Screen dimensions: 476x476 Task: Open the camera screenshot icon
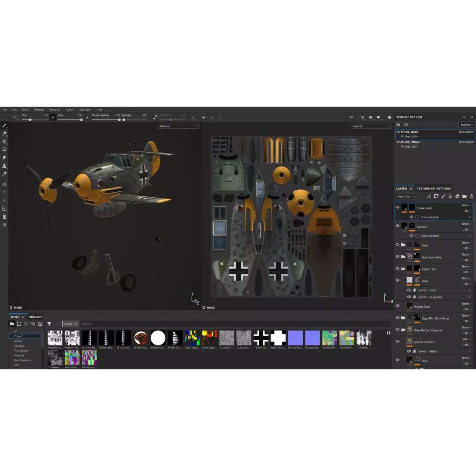(x=390, y=117)
